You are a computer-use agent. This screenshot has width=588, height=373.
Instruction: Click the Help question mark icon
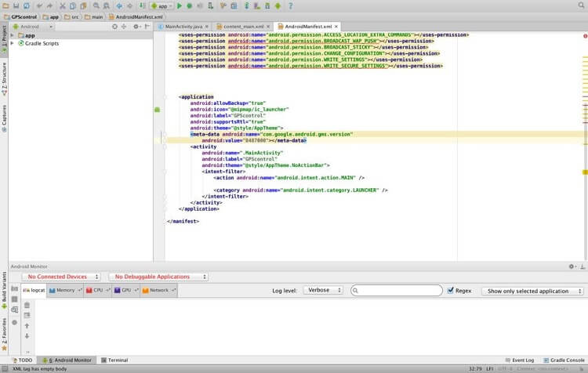tap(291, 5)
